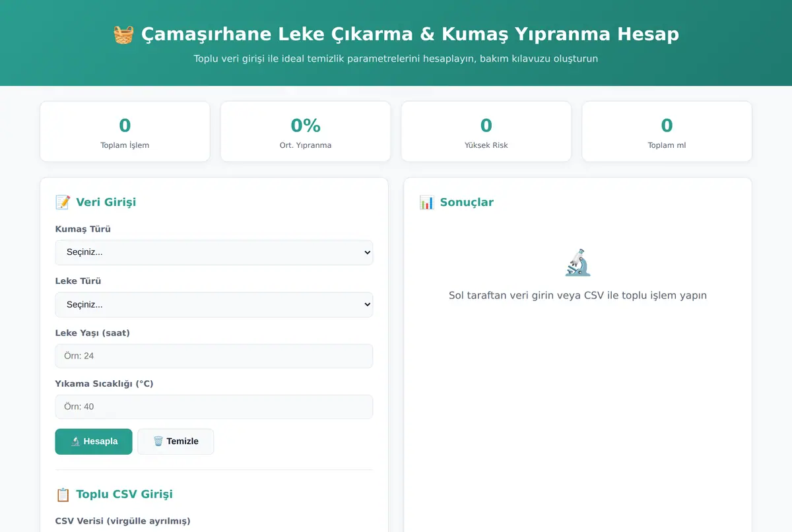Click the Toplam İşlem stat card
792x532 pixels.
coord(125,131)
